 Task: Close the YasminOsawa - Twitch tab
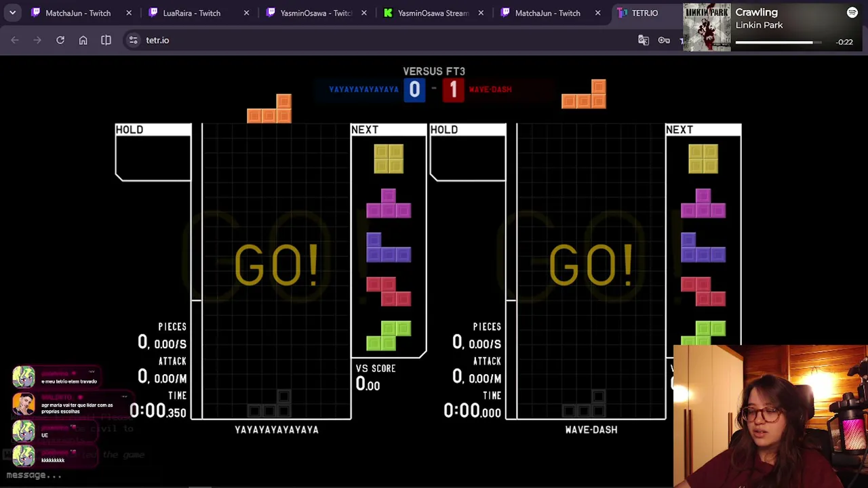364,13
